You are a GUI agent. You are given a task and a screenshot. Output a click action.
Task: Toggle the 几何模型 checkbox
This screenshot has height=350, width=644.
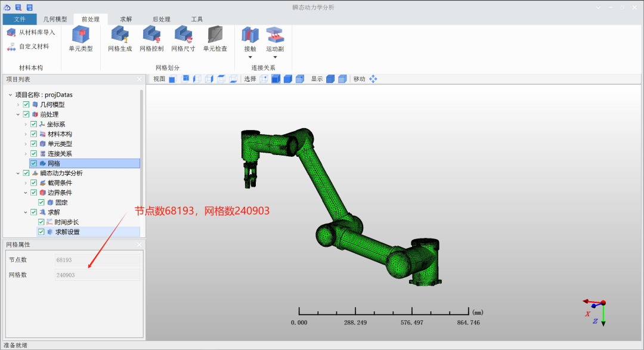pyautogui.click(x=26, y=104)
